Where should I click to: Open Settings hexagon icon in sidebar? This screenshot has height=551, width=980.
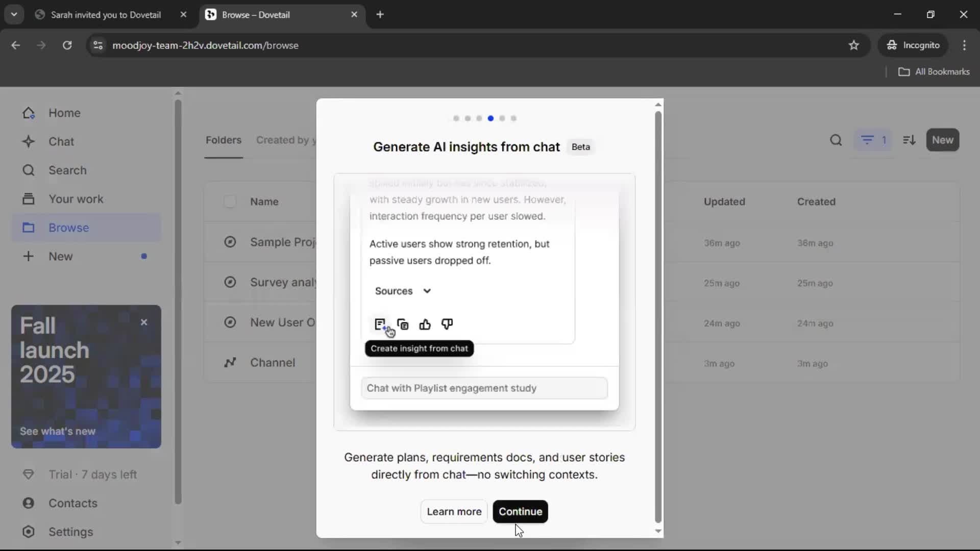[29, 532]
